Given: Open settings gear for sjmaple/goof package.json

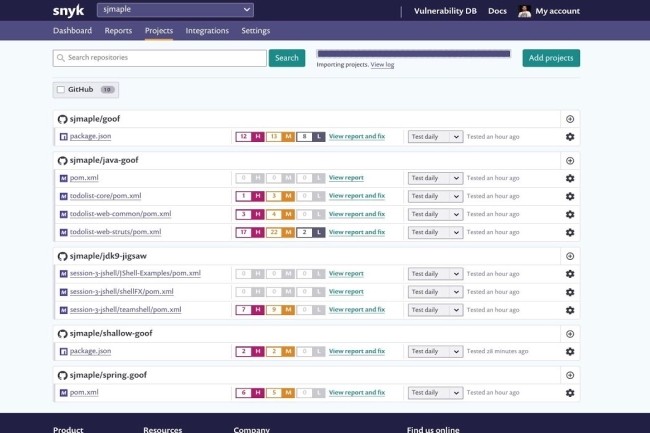Looking at the screenshot, I should 570,137.
